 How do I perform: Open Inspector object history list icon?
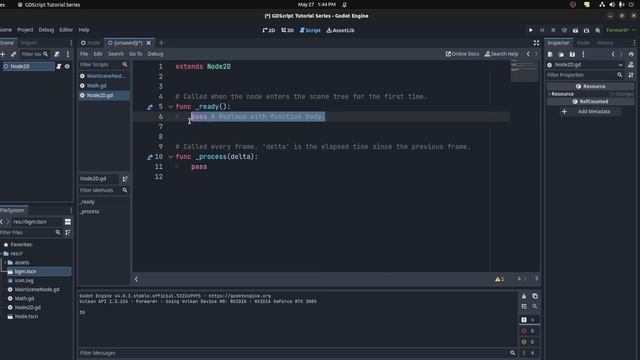(x=631, y=54)
